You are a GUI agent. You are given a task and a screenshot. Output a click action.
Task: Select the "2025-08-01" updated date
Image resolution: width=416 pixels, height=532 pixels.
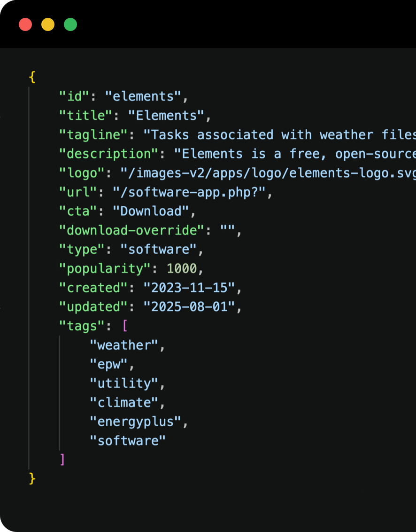point(189,307)
